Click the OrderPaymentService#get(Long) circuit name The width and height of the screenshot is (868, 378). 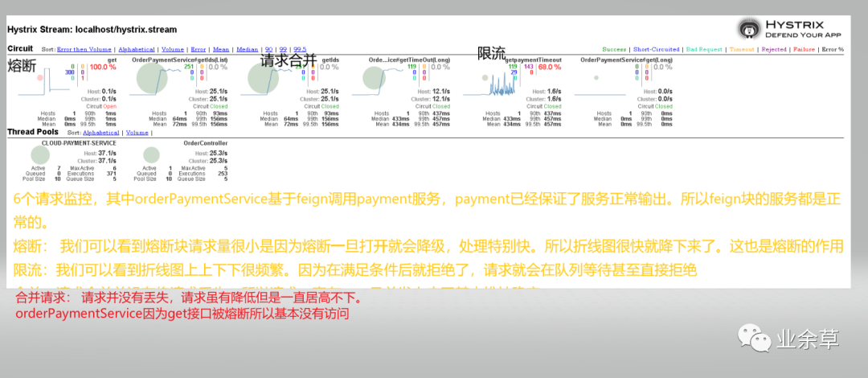[627, 60]
